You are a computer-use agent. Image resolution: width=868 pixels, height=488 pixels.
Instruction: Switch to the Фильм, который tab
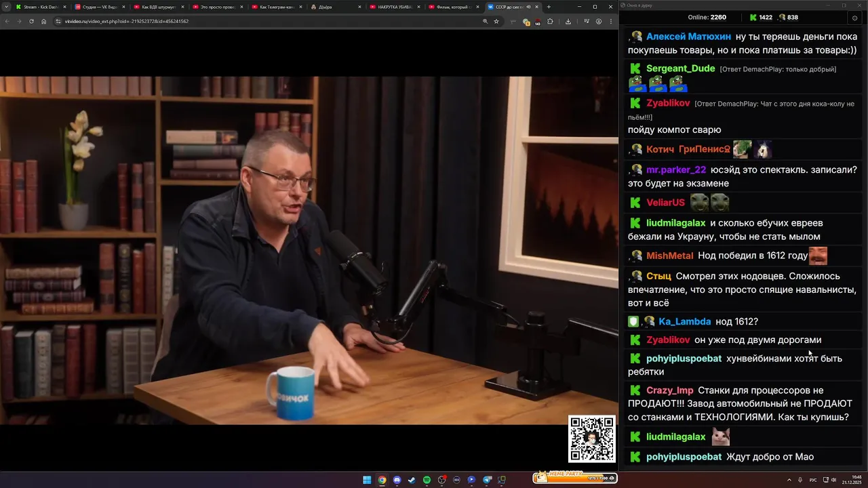pos(452,7)
